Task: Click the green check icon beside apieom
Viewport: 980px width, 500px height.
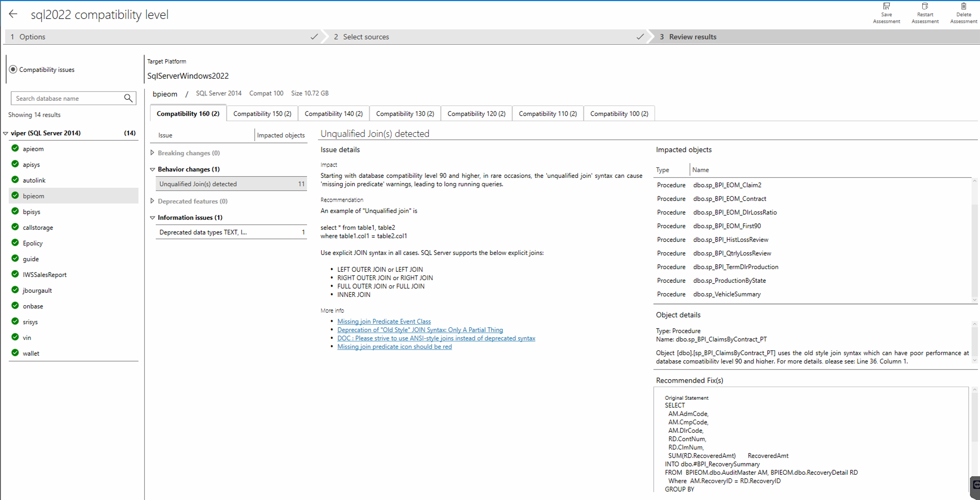Action: pyautogui.click(x=15, y=148)
